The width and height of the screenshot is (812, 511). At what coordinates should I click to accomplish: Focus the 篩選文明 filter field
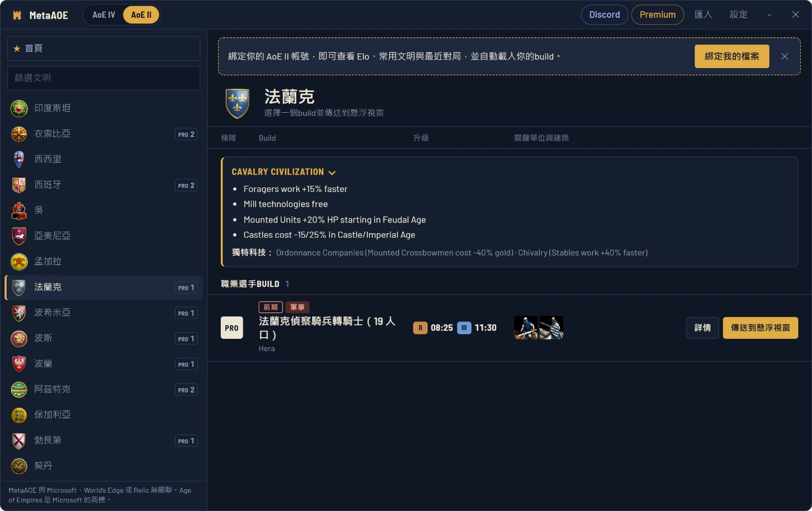[x=104, y=78]
